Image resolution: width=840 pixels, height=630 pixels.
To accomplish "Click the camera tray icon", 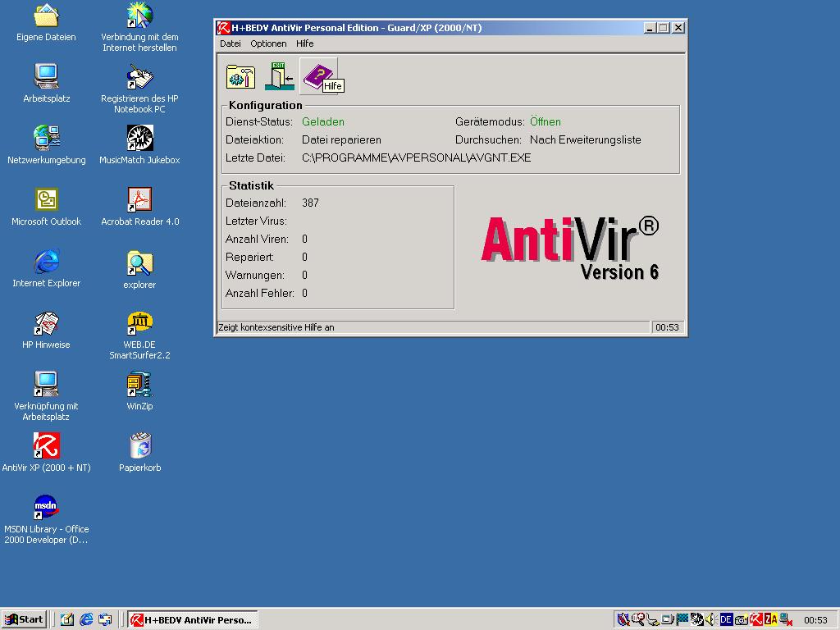I will pyautogui.click(x=741, y=620).
